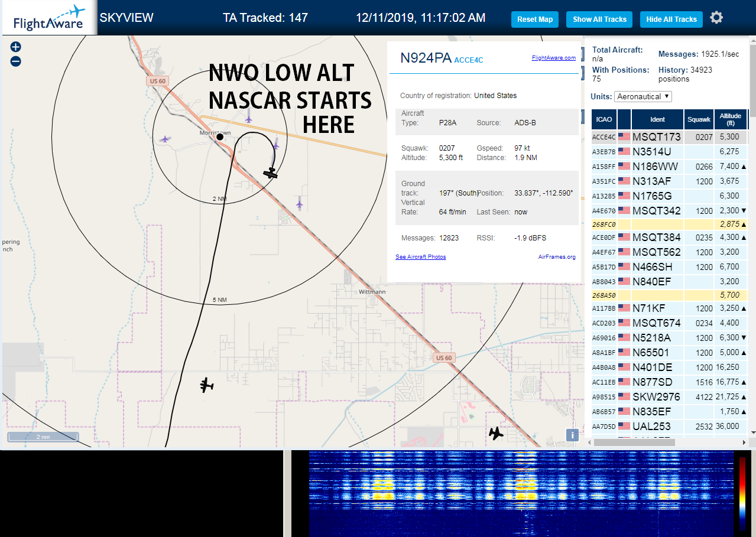Select the N5218A aircraft row
Viewport: 756px width, 537px height.
(669, 338)
